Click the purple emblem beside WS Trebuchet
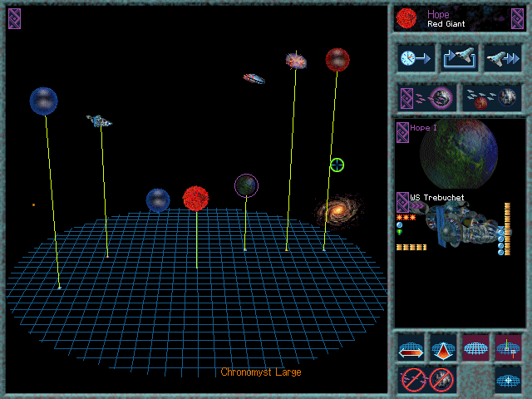 click(402, 203)
